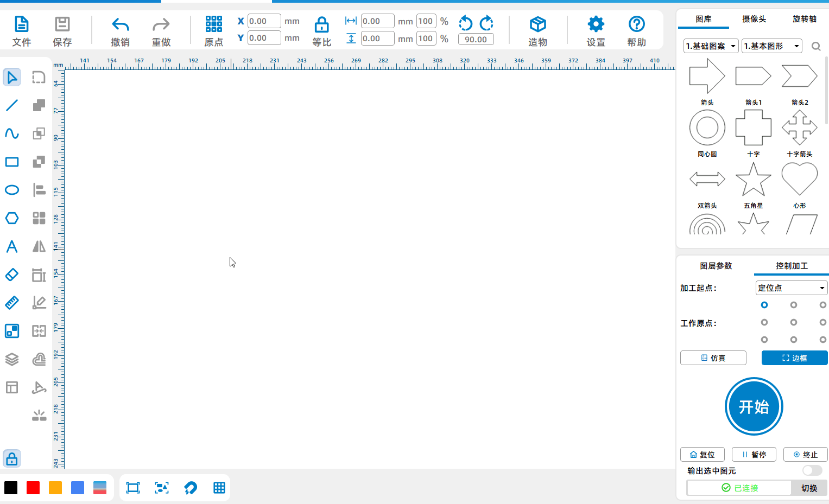Choose the select pointer tool

tap(12, 77)
